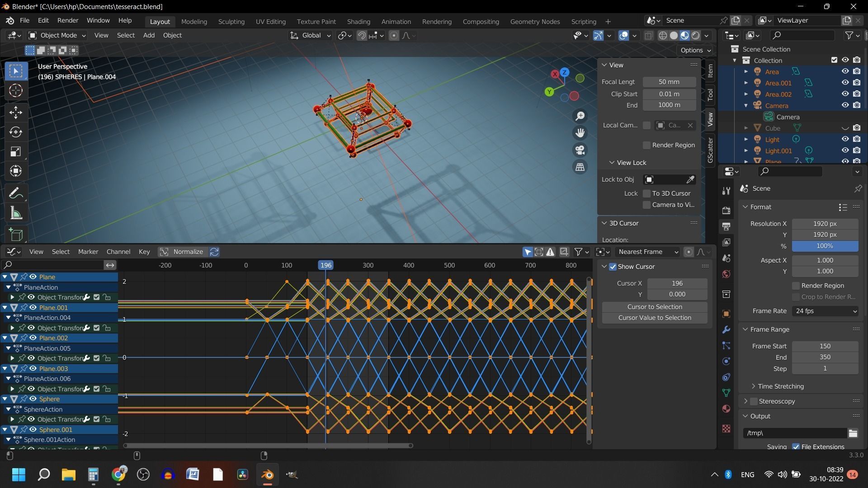
Task: Click Cursor Value to Selection button
Action: tap(655, 318)
